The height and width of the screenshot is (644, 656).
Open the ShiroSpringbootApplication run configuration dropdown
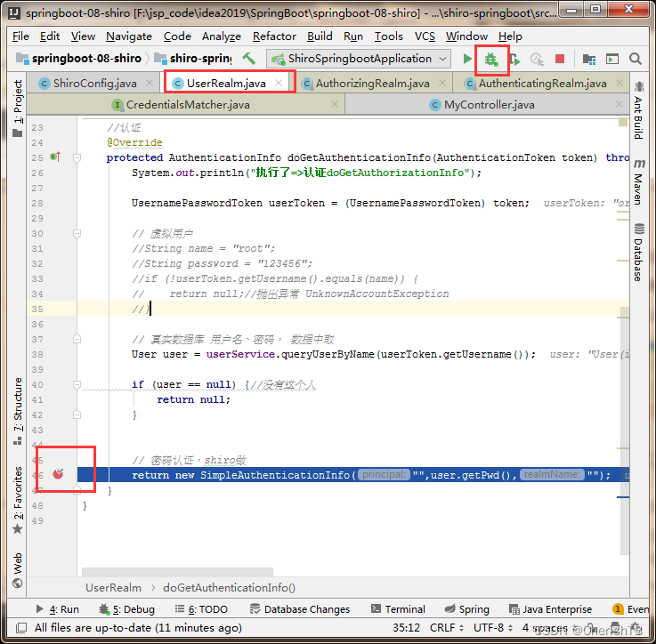(359, 59)
